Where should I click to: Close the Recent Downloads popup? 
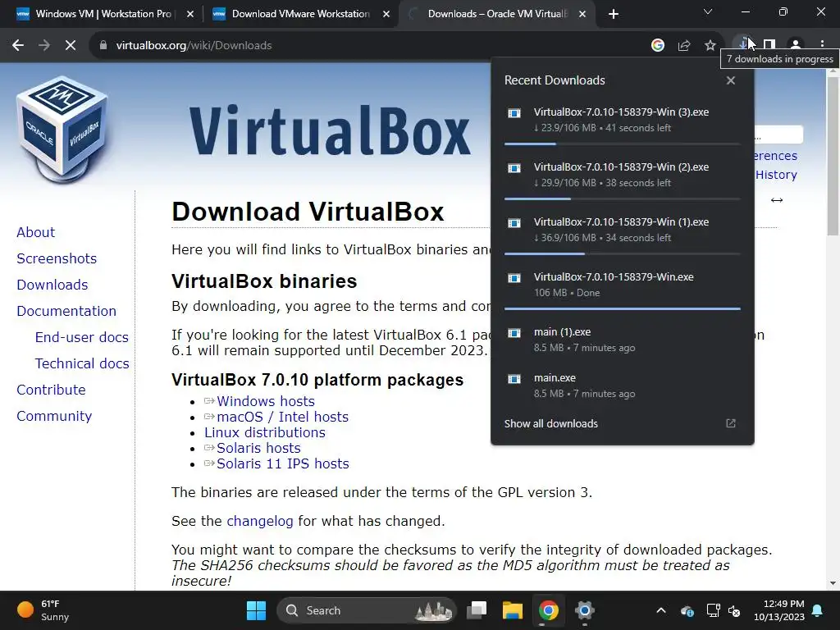[x=731, y=80]
